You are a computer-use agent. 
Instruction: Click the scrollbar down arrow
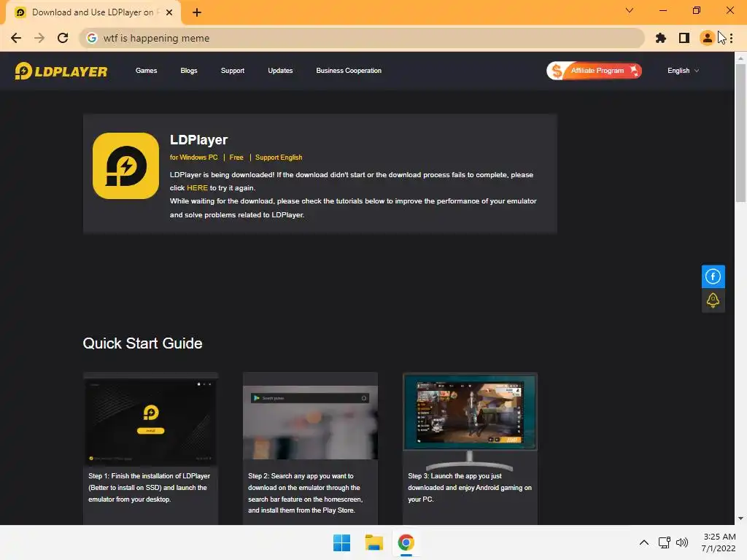point(740,519)
